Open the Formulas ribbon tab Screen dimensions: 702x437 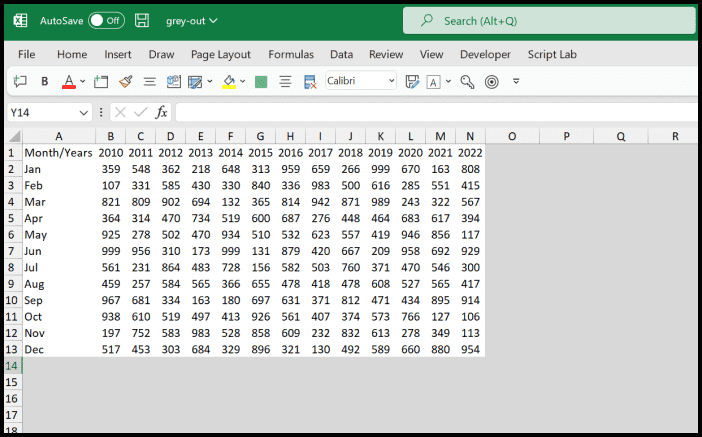(x=290, y=54)
